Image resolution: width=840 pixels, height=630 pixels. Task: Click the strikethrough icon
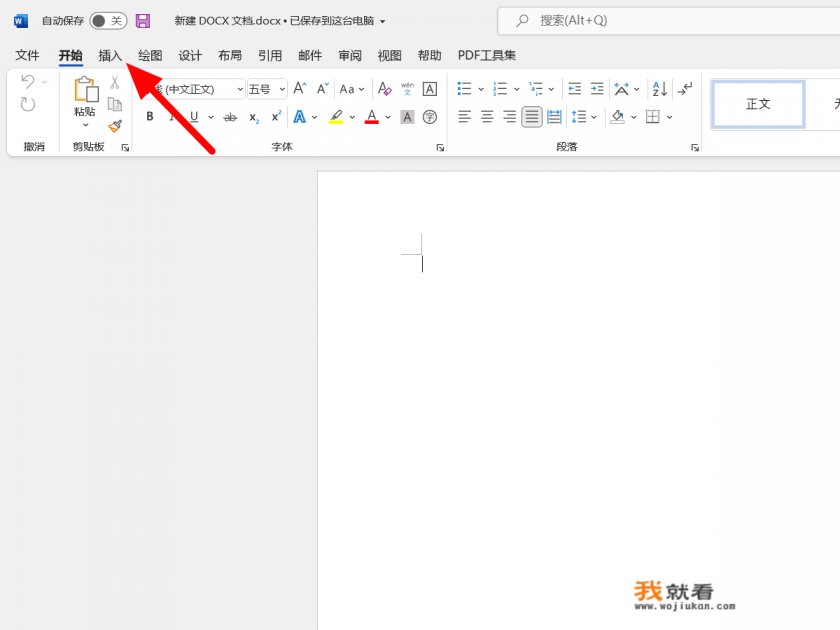coord(228,115)
